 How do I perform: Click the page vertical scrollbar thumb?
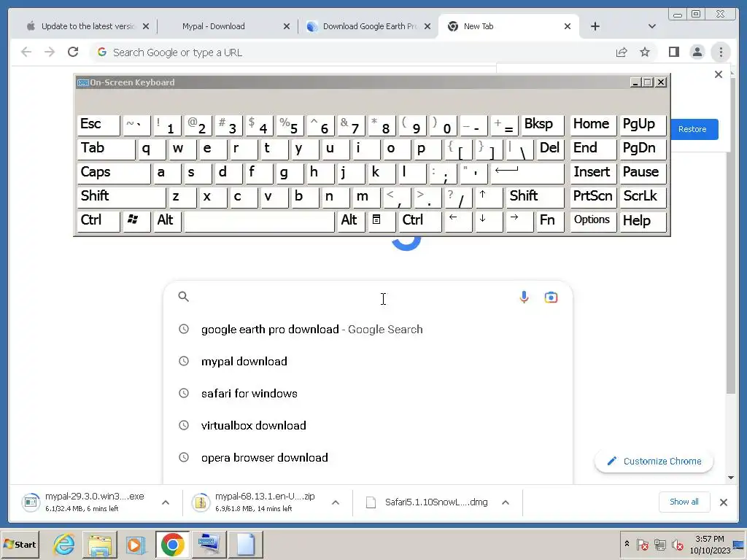(x=731, y=236)
